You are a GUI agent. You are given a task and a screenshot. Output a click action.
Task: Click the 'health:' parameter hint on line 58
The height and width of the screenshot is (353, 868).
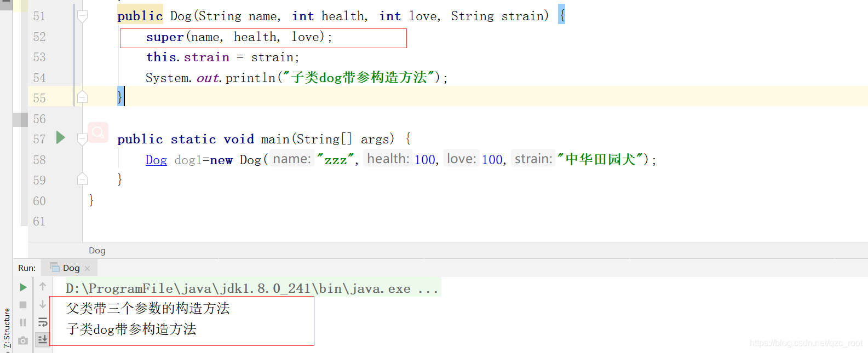pyautogui.click(x=388, y=159)
